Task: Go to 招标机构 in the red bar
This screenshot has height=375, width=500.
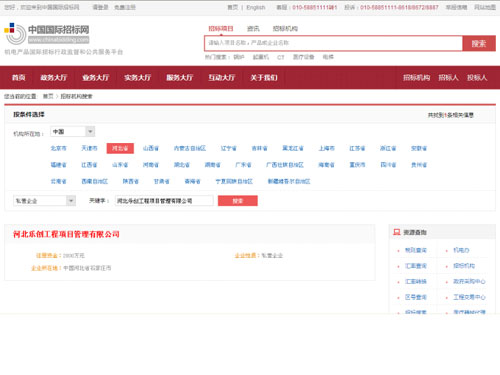Action: (416, 78)
